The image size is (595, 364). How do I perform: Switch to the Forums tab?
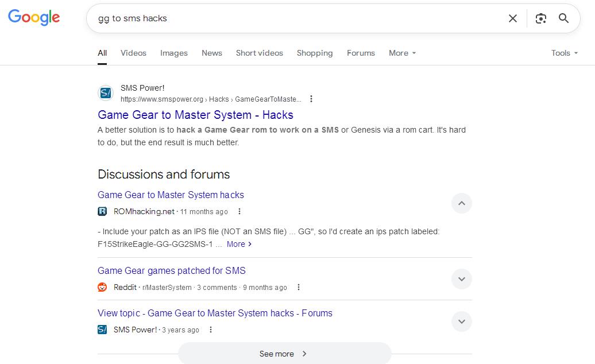(361, 53)
